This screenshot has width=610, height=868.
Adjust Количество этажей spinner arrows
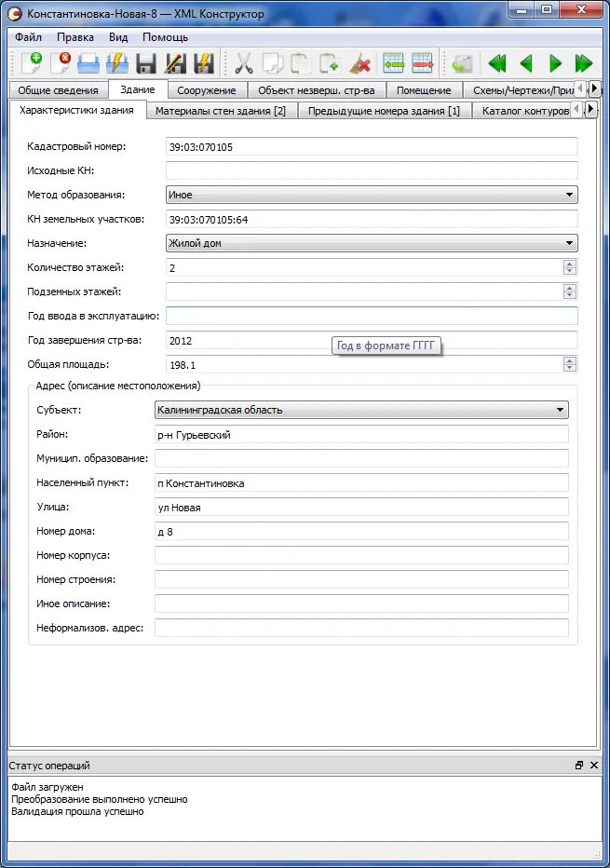570,267
